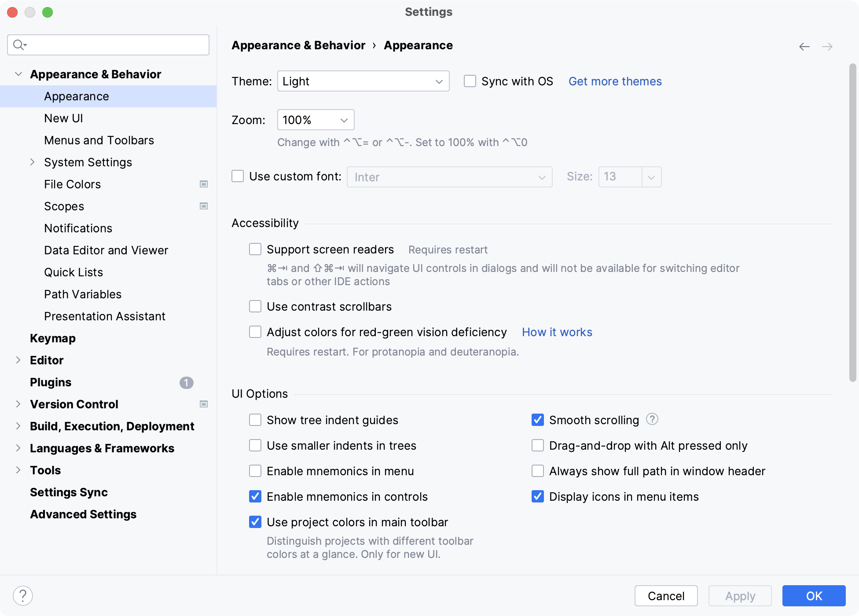Viewport: 859px width, 616px height.
Task: Open the Theme dropdown menu
Action: coord(363,81)
